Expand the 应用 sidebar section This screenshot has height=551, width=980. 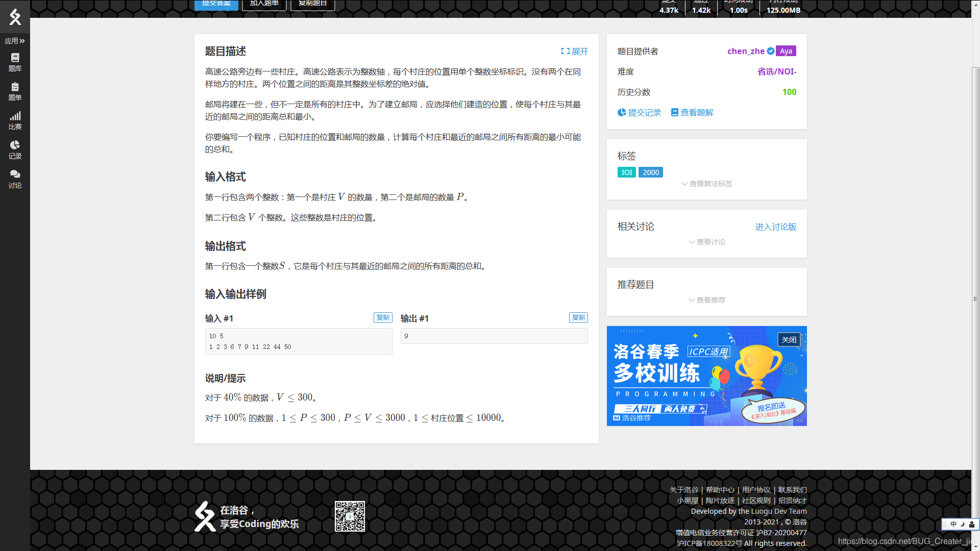(15, 41)
